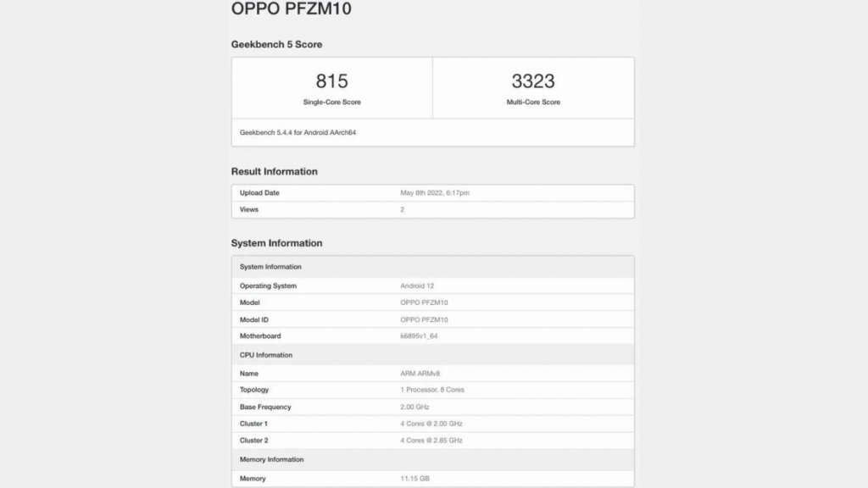868x488 pixels.
Task: Click the Upload Date label
Action: tap(259, 192)
